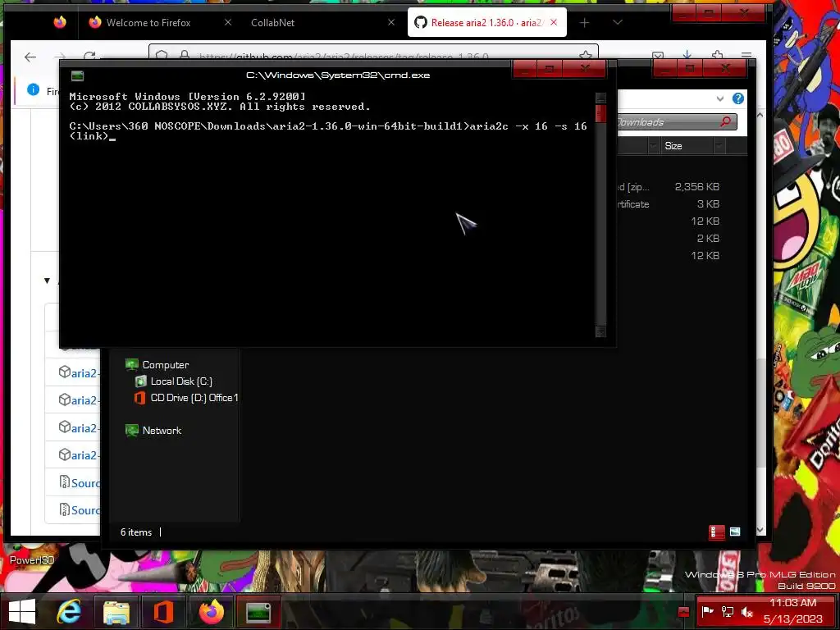Click the muted volume tray icon
The width and height of the screenshot is (840, 630).
(x=746, y=611)
